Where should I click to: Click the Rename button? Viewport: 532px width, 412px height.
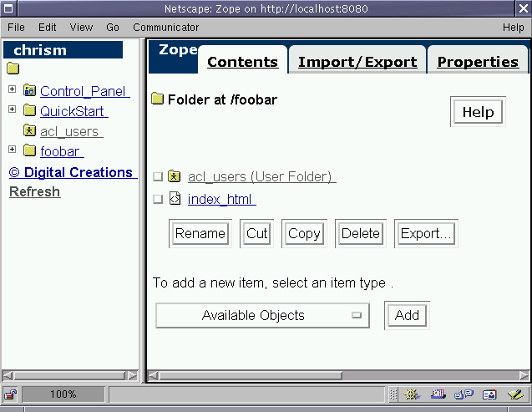coord(200,233)
